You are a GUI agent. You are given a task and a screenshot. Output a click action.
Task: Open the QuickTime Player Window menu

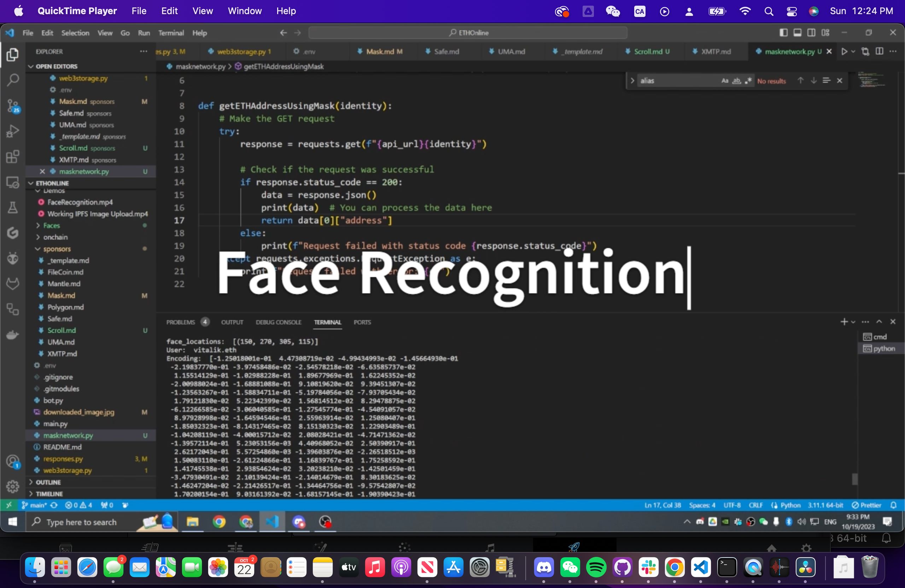(245, 11)
